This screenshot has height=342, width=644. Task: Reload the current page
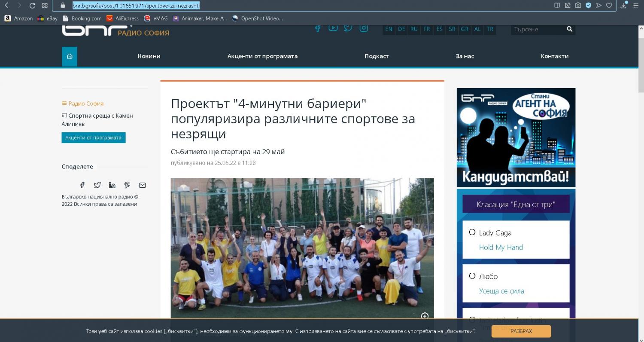(x=32, y=6)
